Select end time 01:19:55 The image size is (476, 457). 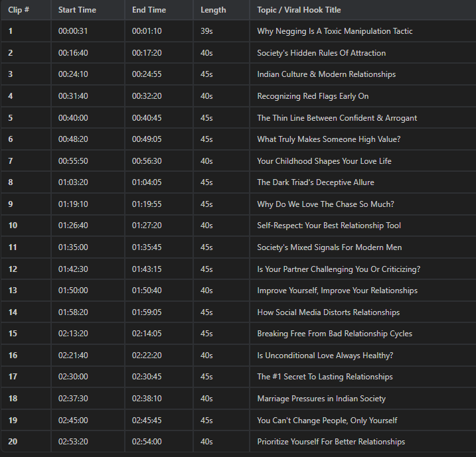tap(147, 204)
